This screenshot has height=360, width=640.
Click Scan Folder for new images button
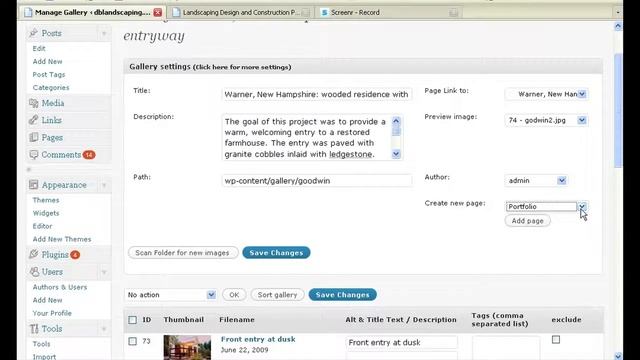pos(183,253)
